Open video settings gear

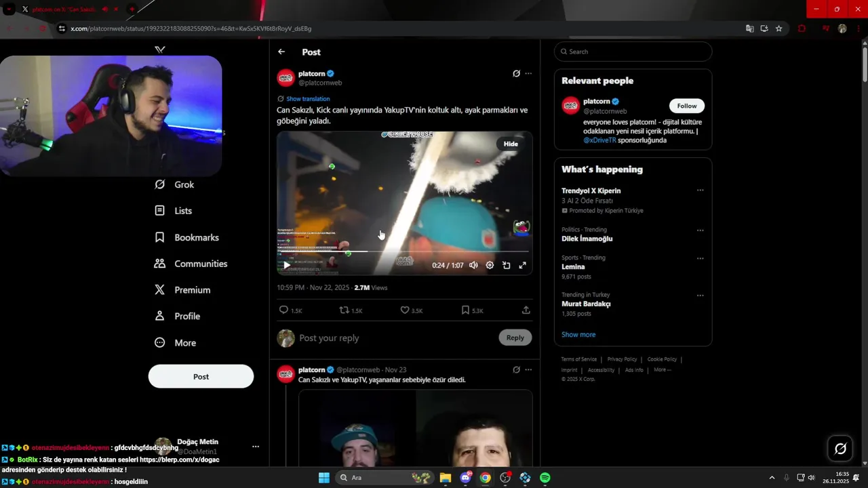tap(490, 265)
